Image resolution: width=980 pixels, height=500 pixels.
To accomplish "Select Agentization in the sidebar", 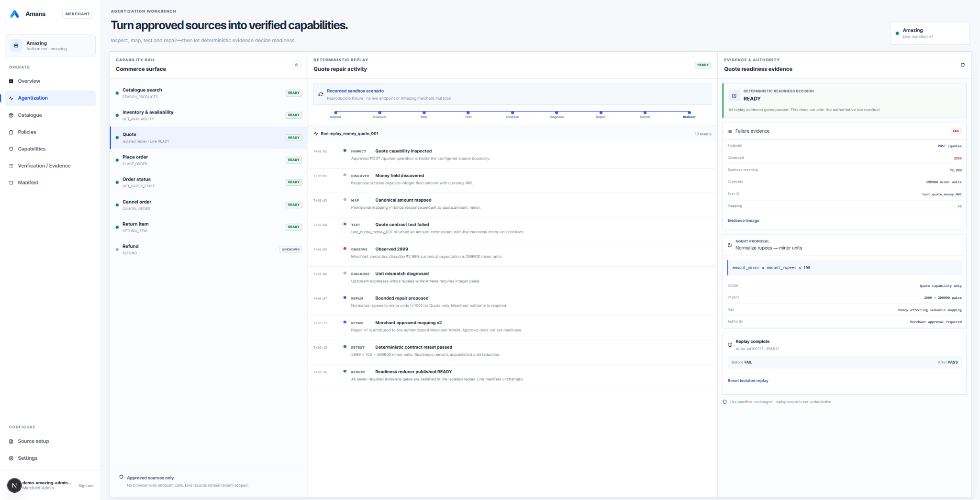I will coord(50,98).
